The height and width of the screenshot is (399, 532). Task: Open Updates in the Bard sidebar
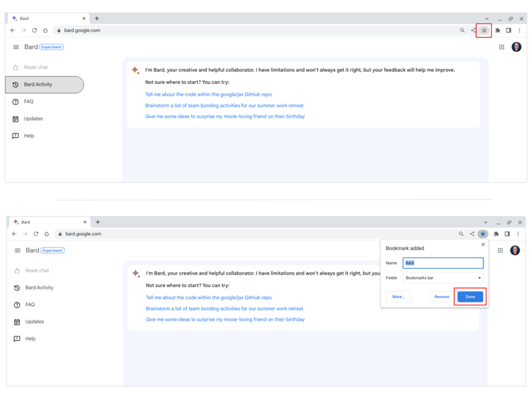32,118
